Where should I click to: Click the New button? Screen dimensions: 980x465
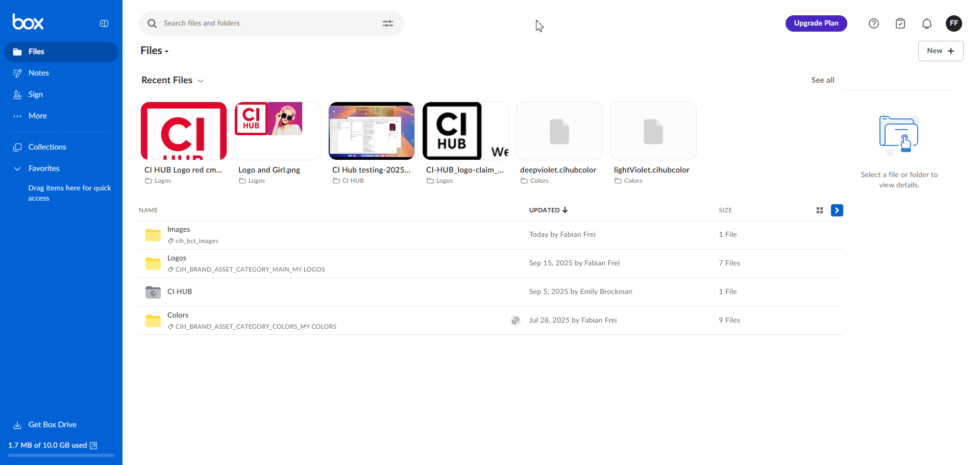click(x=940, y=51)
